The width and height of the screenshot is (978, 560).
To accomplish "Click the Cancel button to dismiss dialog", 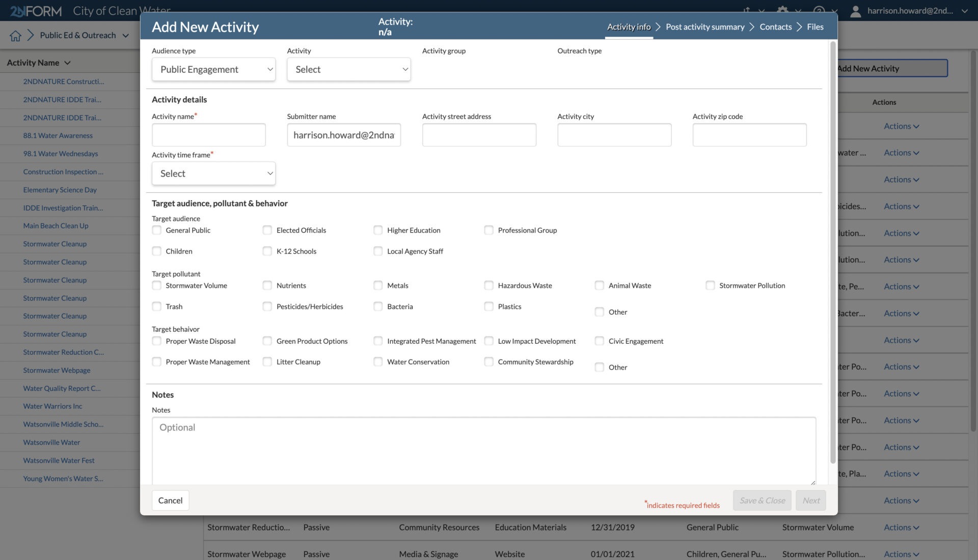I will click(170, 500).
